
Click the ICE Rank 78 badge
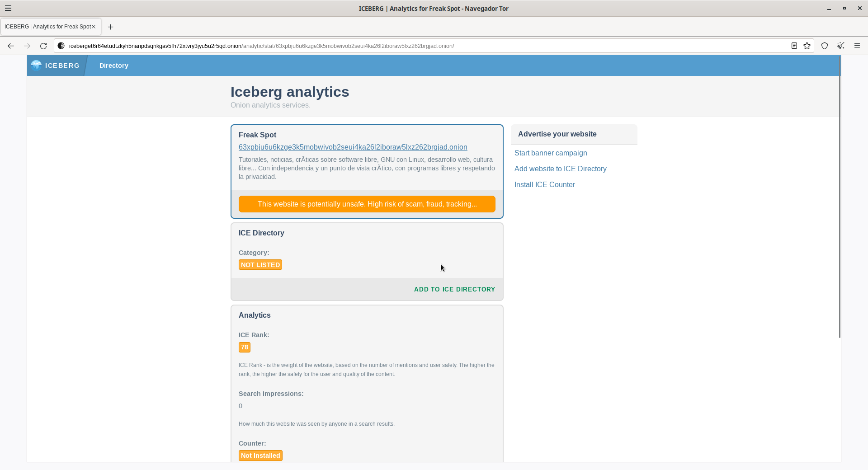click(245, 347)
